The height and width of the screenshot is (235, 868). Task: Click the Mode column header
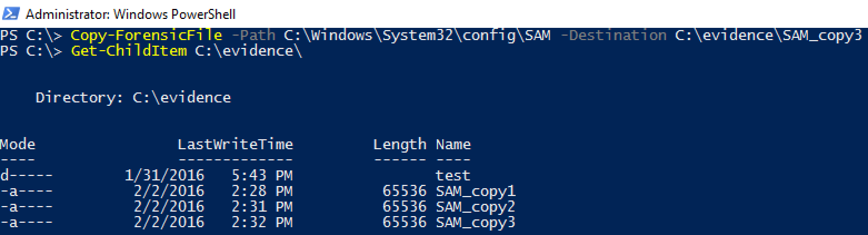click(18, 145)
